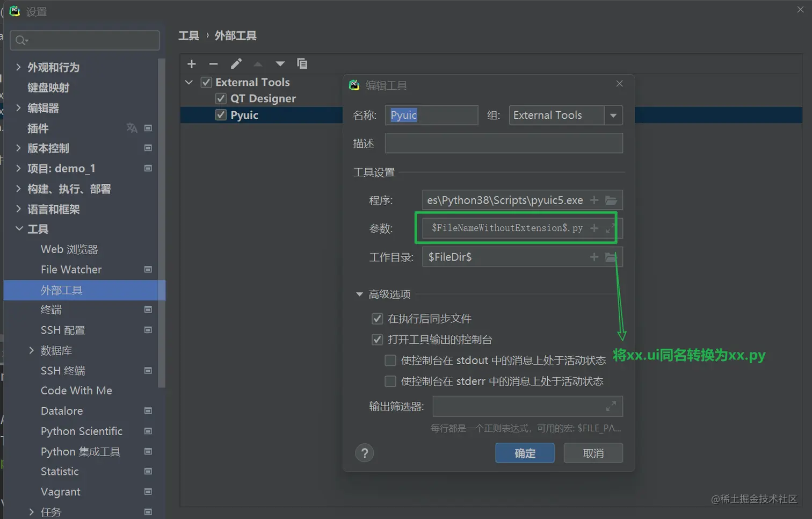Click project-level marker icon beside Python Scientific
This screenshot has height=519, width=812.
click(x=148, y=431)
